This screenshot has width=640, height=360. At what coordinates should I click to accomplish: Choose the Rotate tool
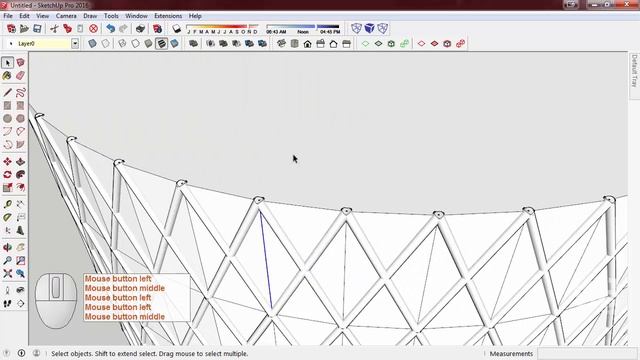tap(7, 175)
